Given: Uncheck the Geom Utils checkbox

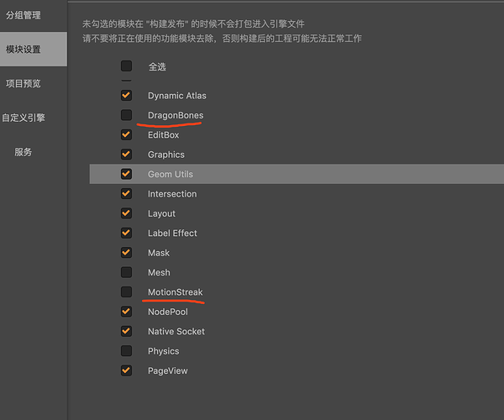Looking at the screenshot, I should (126, 174).
